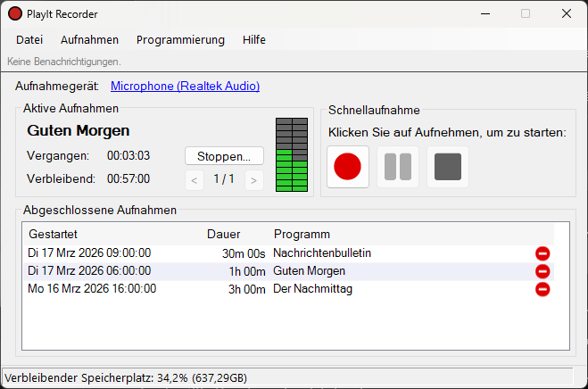This screenshot has width=588, height=389.
Task: Click the pause button in Schnellaufnahme
Action: [398, 167]
